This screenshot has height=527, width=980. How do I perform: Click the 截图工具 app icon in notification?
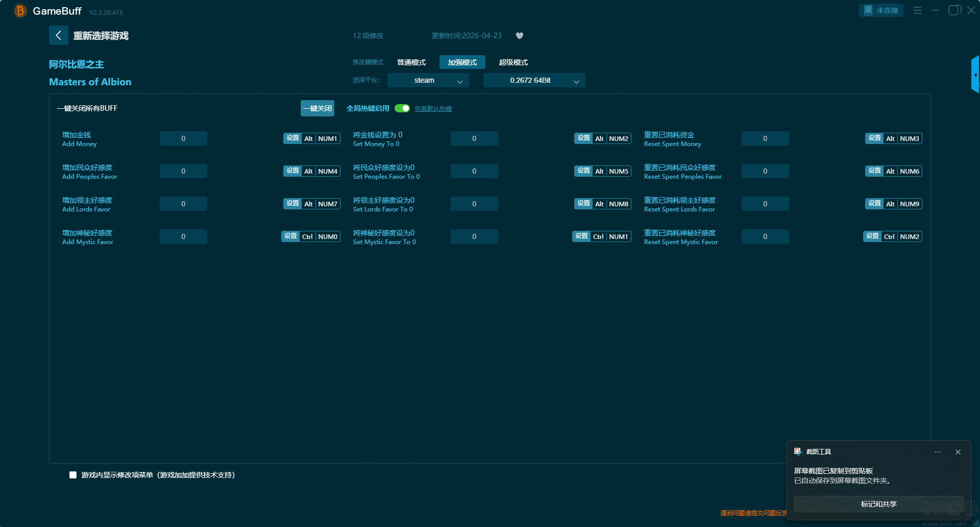click(x=798, y=451)
